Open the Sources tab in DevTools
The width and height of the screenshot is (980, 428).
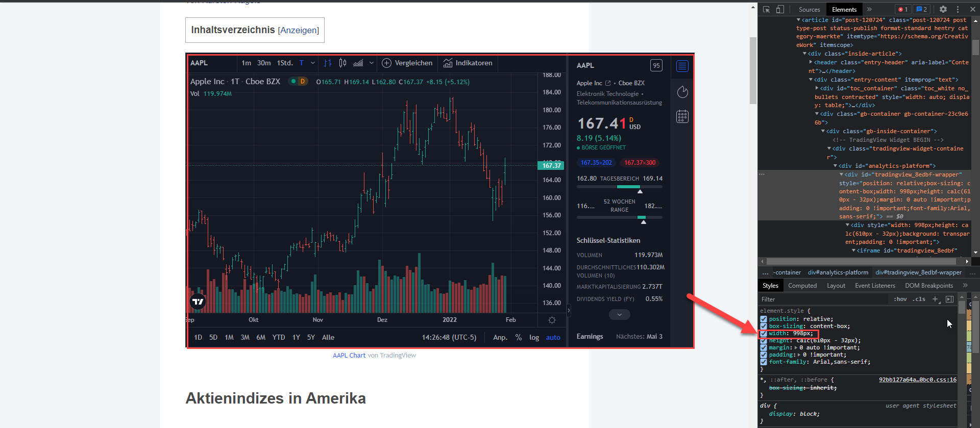810,9
